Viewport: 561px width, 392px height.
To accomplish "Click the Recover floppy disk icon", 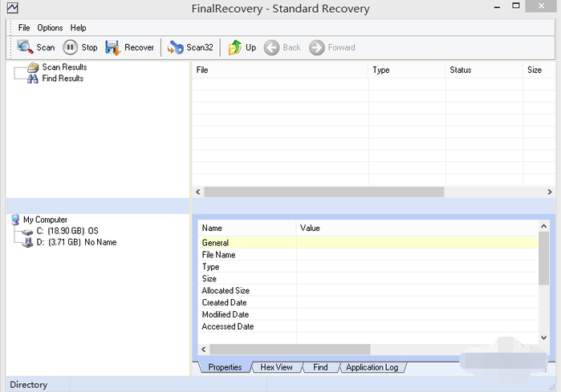I will pos(113,47).
